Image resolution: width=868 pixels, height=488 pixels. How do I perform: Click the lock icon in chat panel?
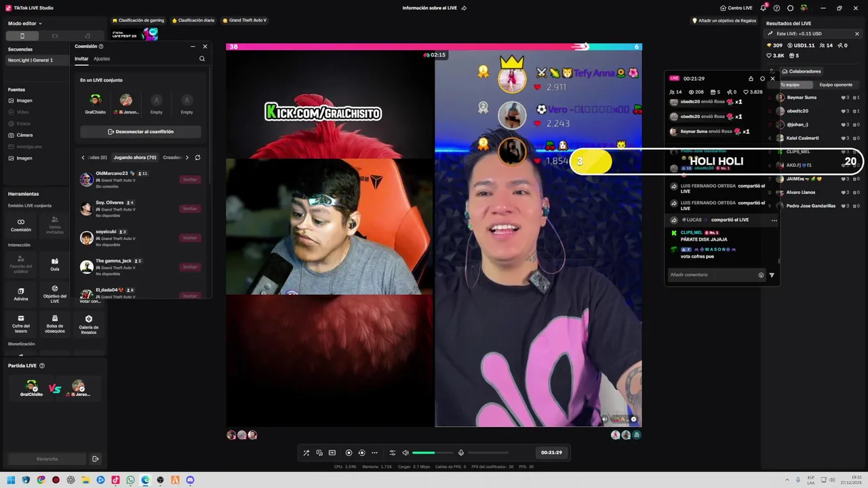click(751, 79)
